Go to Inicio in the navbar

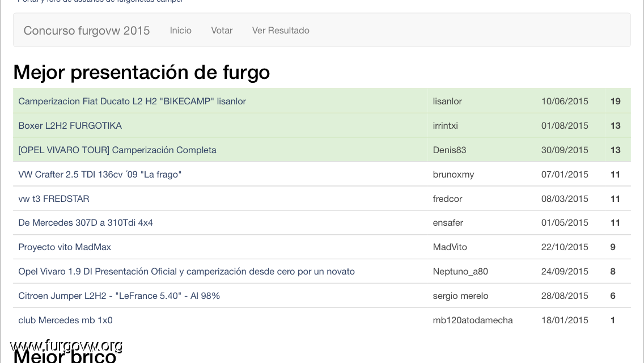pyautogui.click(x=181, y=31)
